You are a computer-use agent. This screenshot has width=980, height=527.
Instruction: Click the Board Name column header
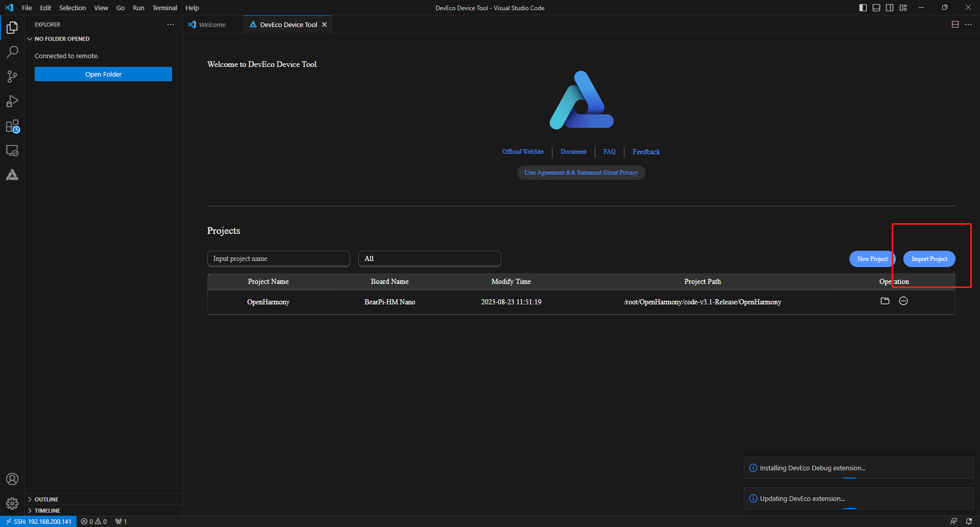[390, 281]
